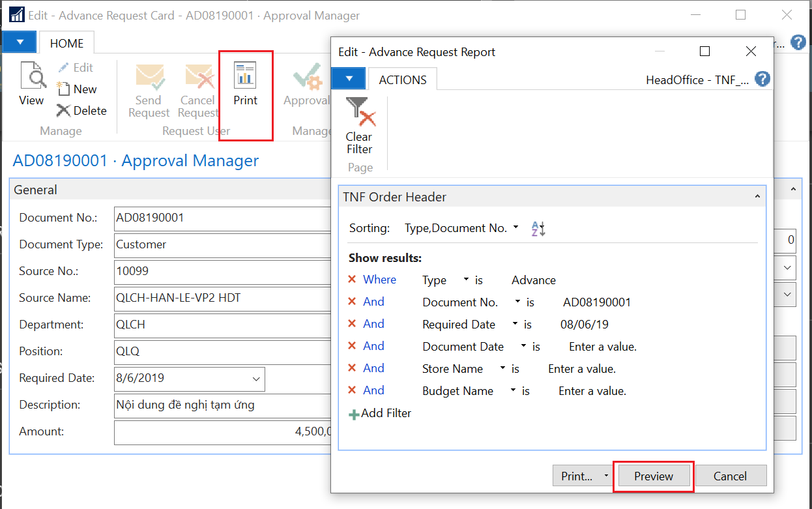Switch to the ACTIONS tab
This screenshot has width=812, height=509.
[x=403, y=80]
